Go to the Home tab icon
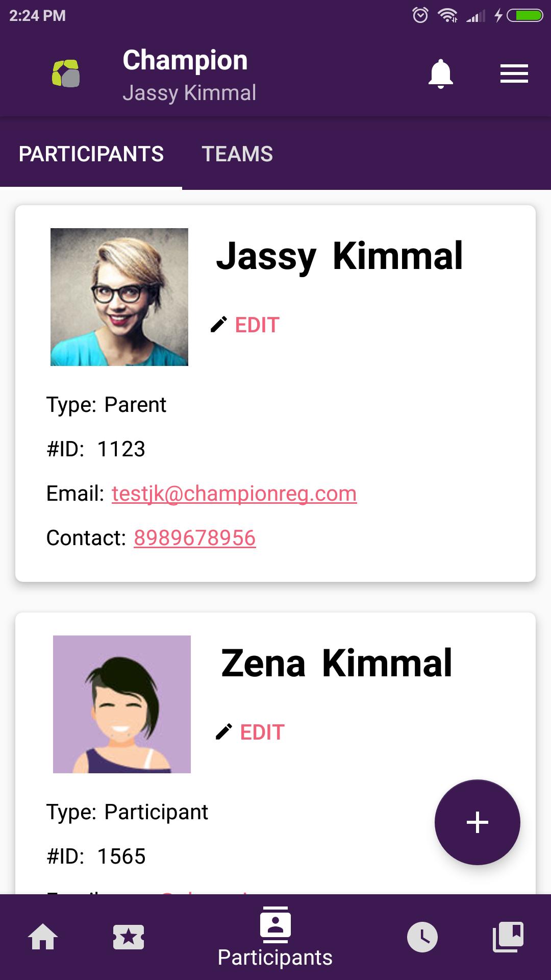The height and width of the screenshot is (980, 551). [x=43, y=937]
